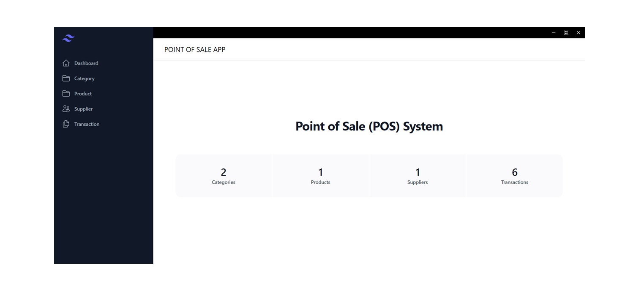The image size is (644, 298).
Task: Click the Category folder icon
Action: (x=66, y=79)
